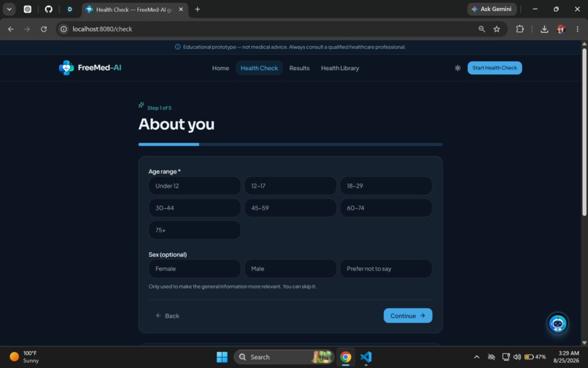Click the Continue button

(x=408, y=316)
